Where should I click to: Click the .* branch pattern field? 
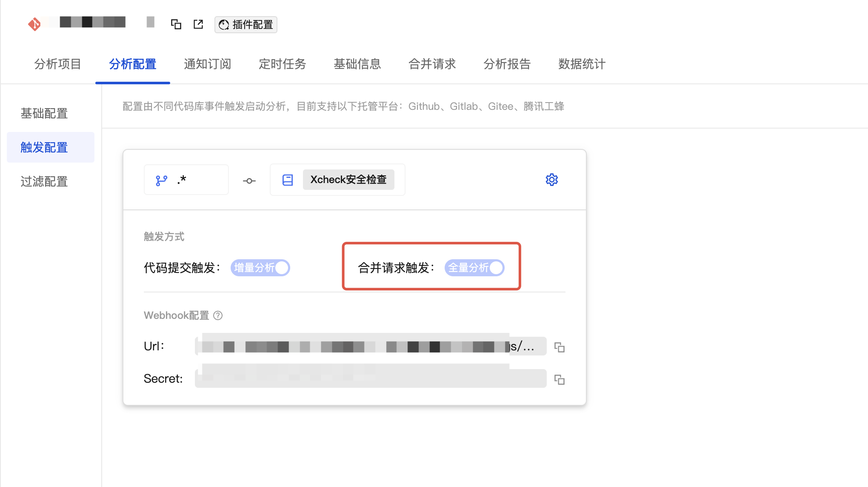[186, 180]
